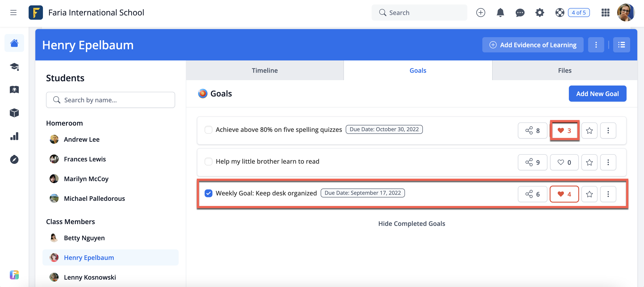644x287 pixels.
Task: Select Henry Epelbaum in class members
Action: [110, 257]
